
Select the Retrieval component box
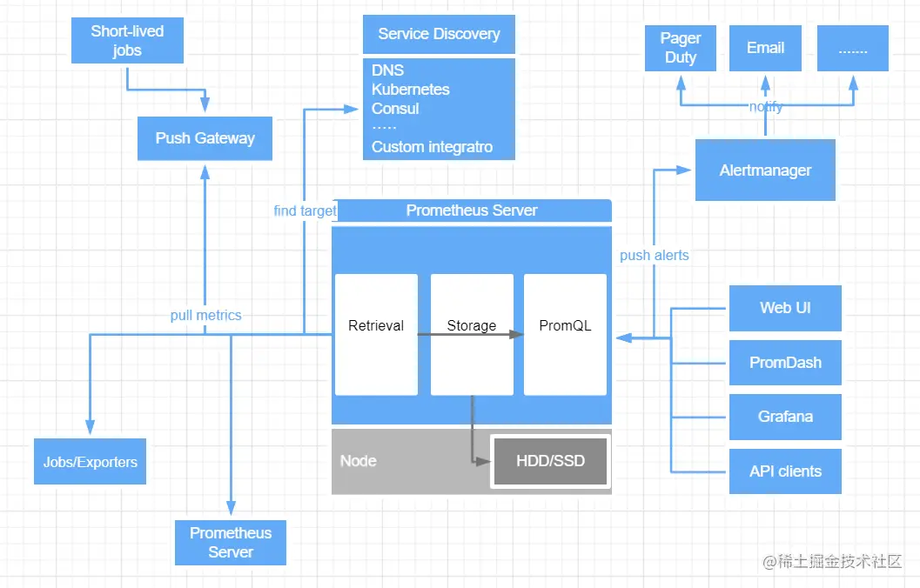click(x=376, y=335)
